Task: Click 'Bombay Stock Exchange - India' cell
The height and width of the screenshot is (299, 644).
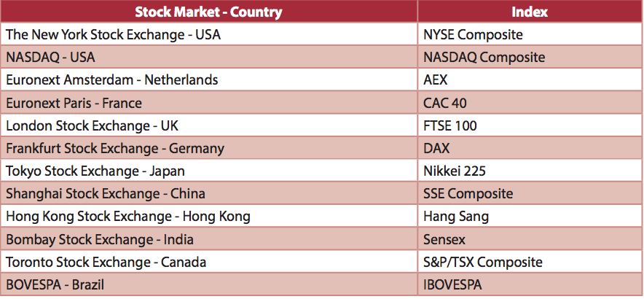Action: [x=99, y=238]
